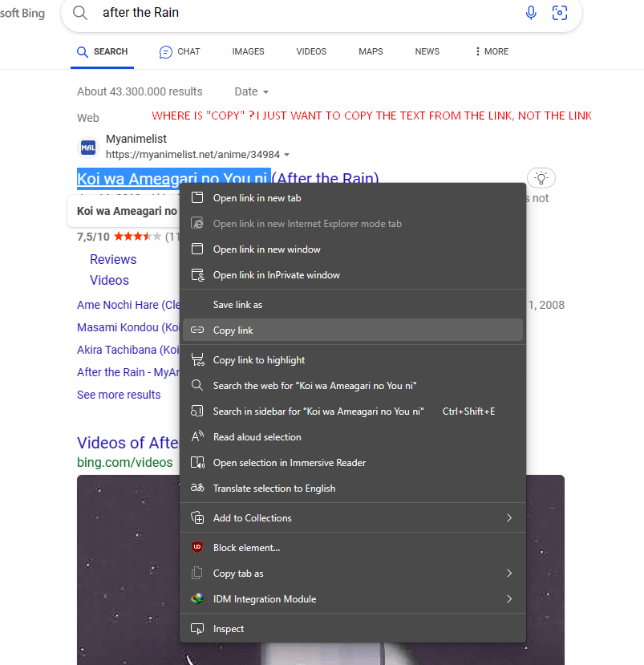Open the Videos link under Reviews
This screenshot has width=644, height=665.
(109, 280)
